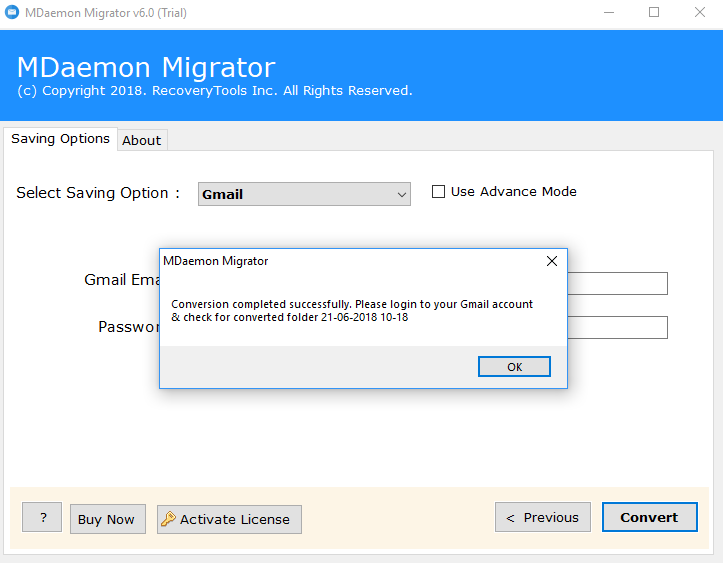Minimize the MDaemon Migrator window

click(x=609, y=12)
